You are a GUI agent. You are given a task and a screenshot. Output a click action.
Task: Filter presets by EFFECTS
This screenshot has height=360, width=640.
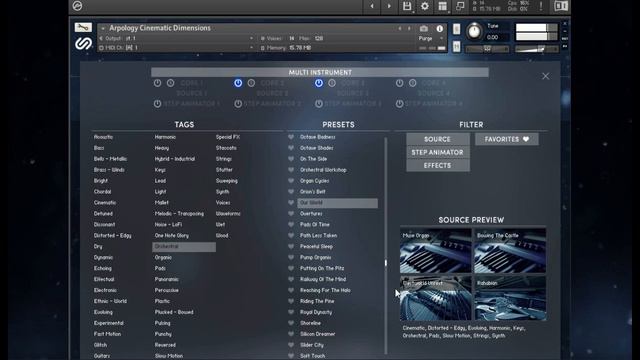pos(438,165)
